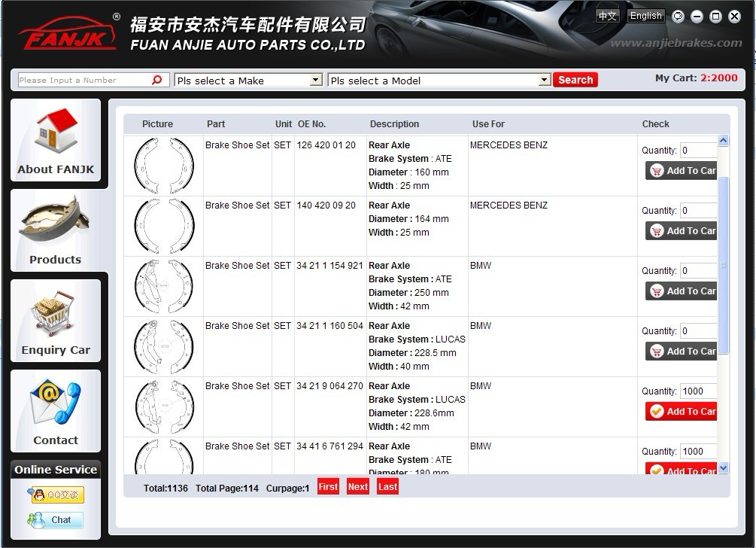The height and width of the screenshot is (548, 756).
Task: Go to the First page
Action: [328, 487]
